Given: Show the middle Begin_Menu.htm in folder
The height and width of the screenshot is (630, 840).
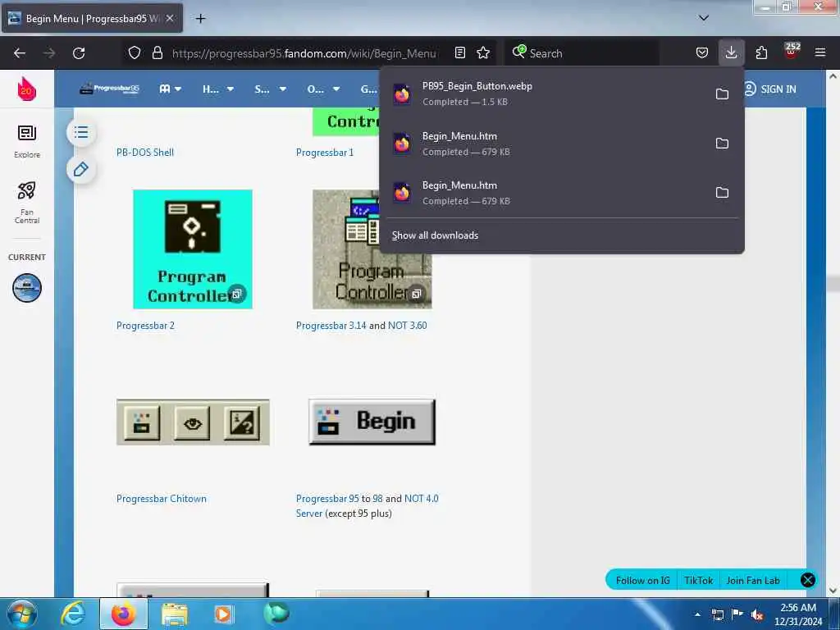Looking at the screenshot, I should point(722,143).
